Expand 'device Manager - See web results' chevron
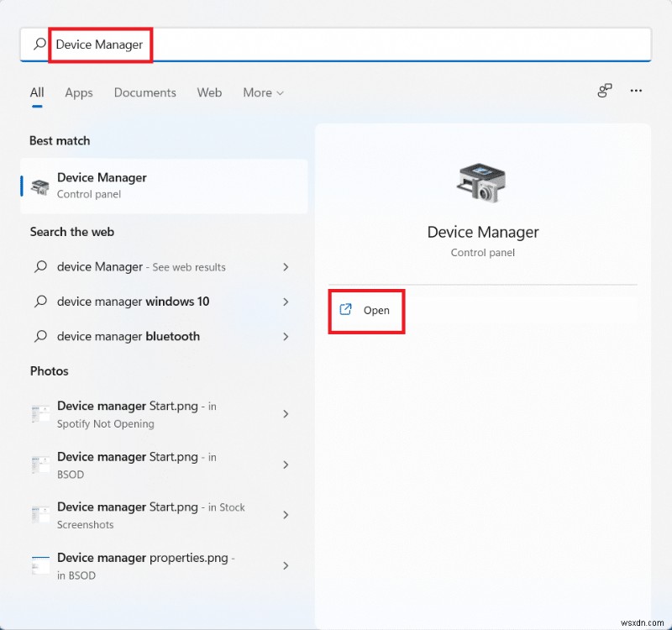 [x=286, y=267]
